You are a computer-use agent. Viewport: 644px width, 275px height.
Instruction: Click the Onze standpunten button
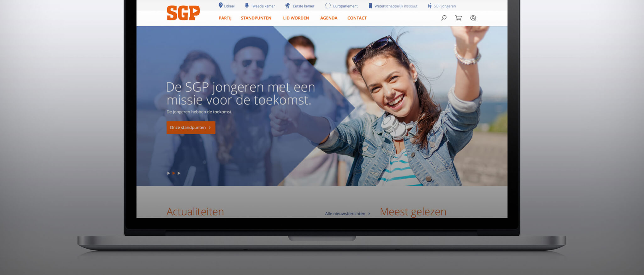pos(191,127)
